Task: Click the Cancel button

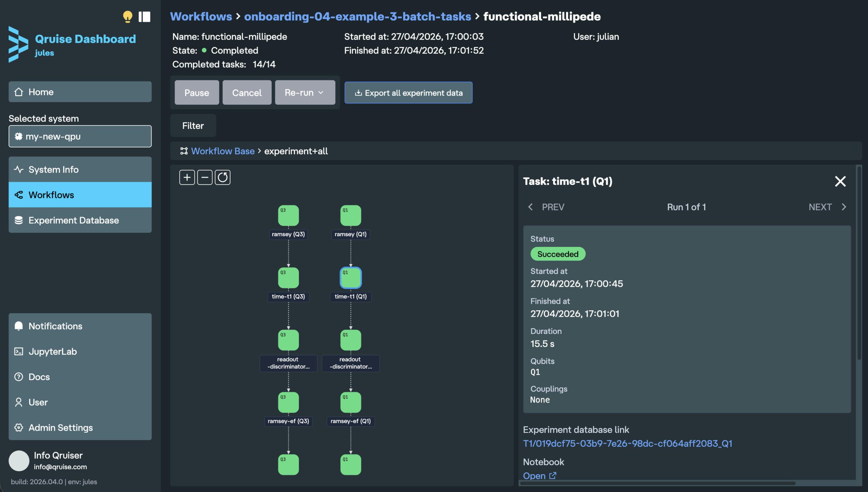Action: (247, 93)
